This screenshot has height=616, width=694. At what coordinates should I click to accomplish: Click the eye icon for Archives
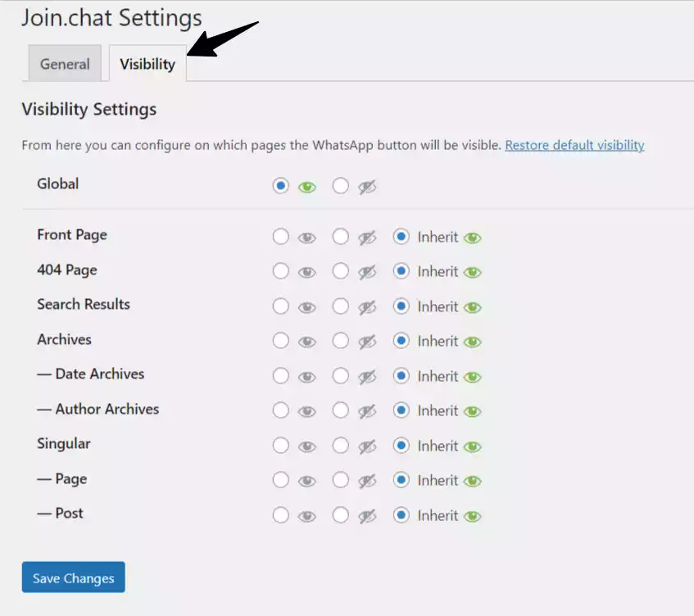tap(307, 342)
